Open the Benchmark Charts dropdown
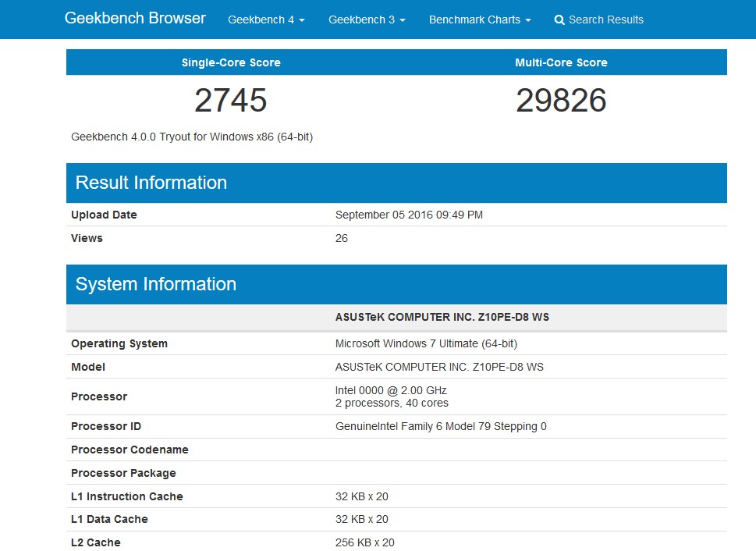 [480, 20]
